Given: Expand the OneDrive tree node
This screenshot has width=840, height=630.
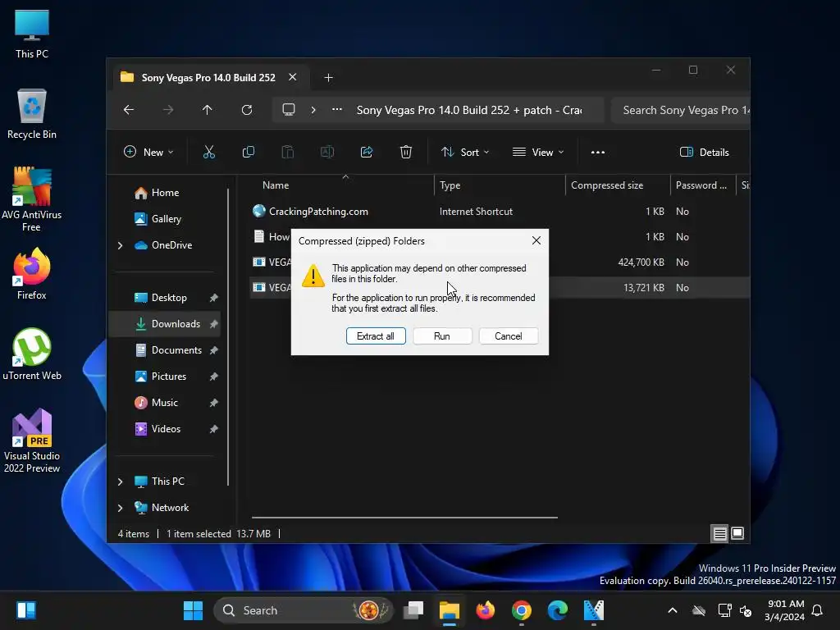Looking at the screenshot, I should pyautogui.click(x=120, y=245).
